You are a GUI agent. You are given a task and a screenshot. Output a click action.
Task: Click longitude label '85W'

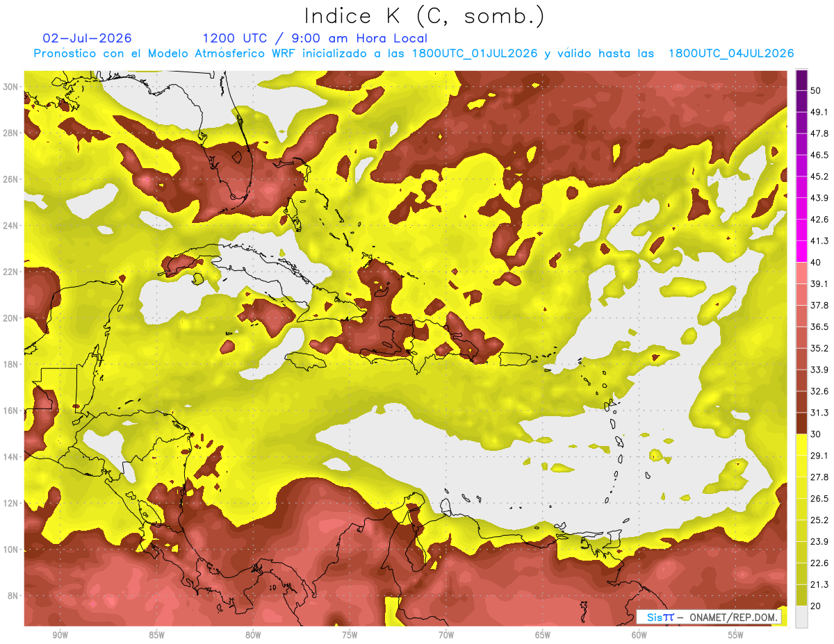(x=156, y=636)
